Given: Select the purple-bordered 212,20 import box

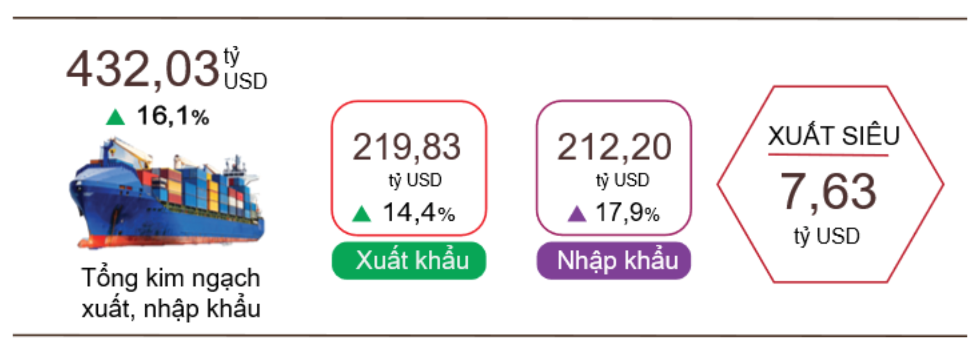Looking at the screenshot, I should coord(614,168).
